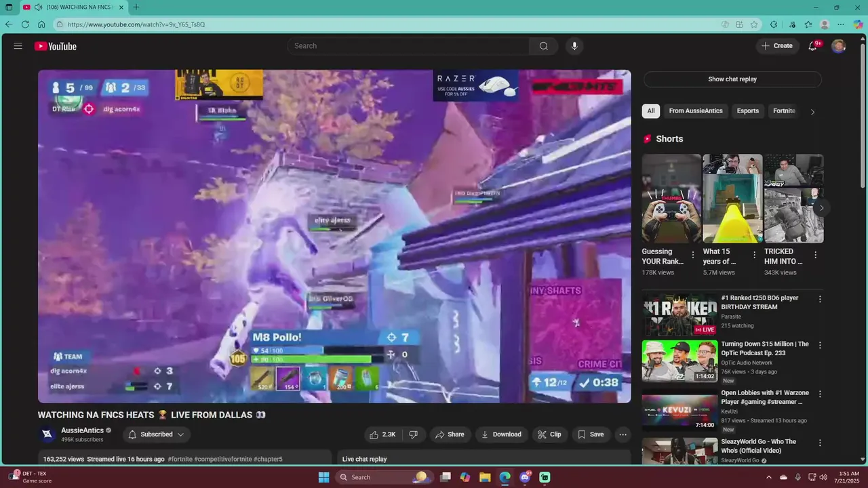Mute the tab with the speaker icon
The width and height of the screenshot is (868, 488).
click(38, 7)
